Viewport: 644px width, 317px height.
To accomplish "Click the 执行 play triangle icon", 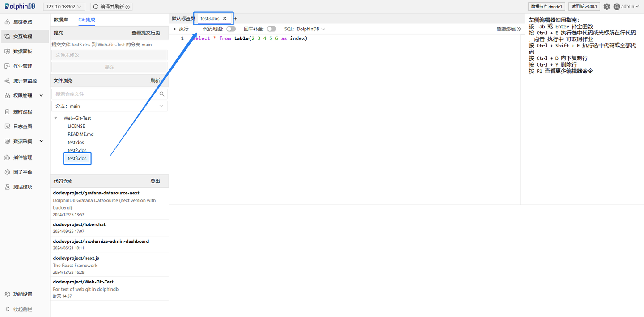I will tap(174, 29).
